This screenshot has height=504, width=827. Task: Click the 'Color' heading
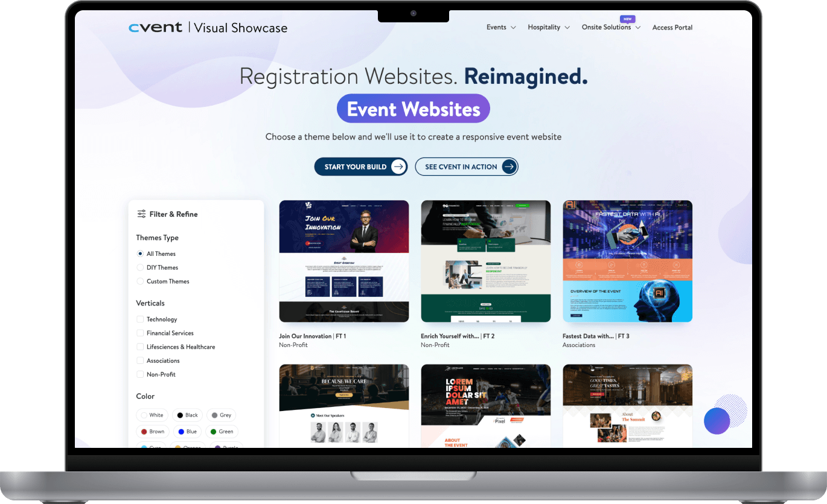[x=145, y=397]
